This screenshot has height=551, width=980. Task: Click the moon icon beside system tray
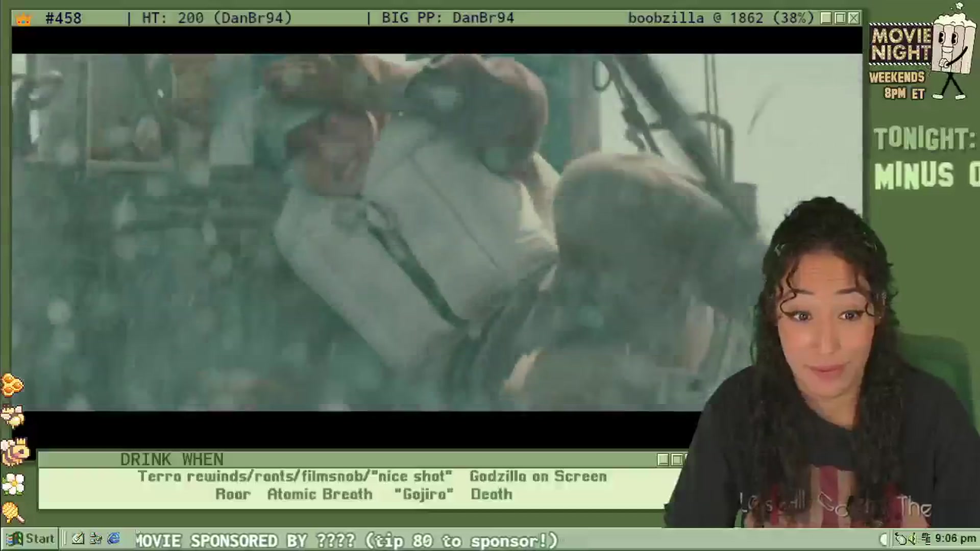pos(885,539)
